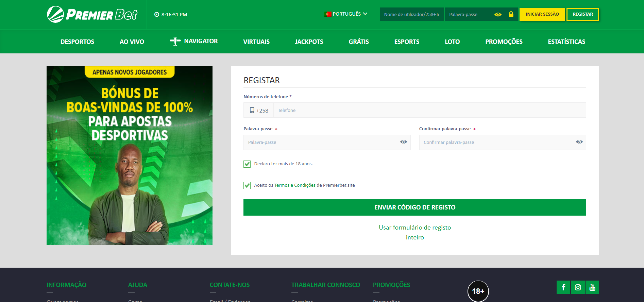Screen dimensions: 644x302
Task: Open the DESPORTOS menu
Action: pos(77,41)
